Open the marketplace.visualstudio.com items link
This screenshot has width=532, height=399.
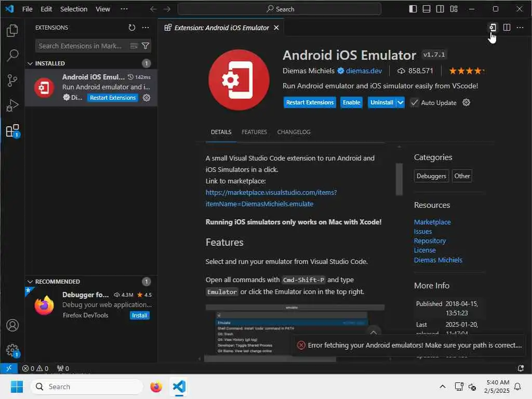point(271,198)
